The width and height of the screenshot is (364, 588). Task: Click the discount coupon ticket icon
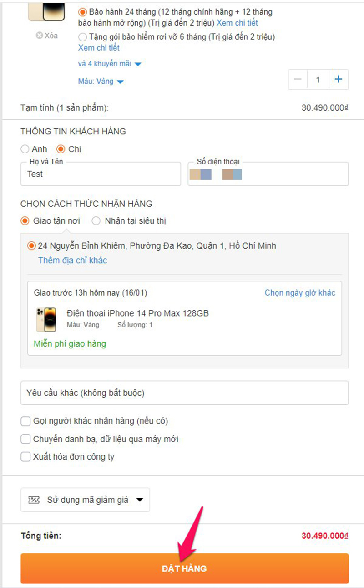pos(34,500)
